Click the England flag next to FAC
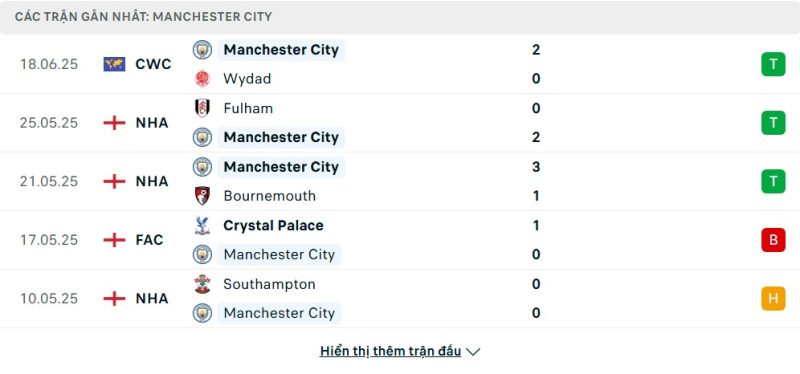The image size is (800, 374). (x=114, y=240)
